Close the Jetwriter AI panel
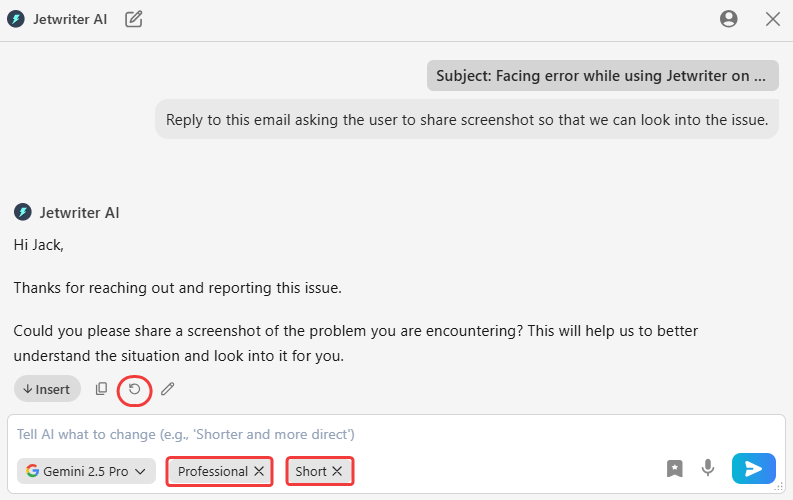Image resolution: width=793 pixels, height=500 pixels. [x=772, y=18]
